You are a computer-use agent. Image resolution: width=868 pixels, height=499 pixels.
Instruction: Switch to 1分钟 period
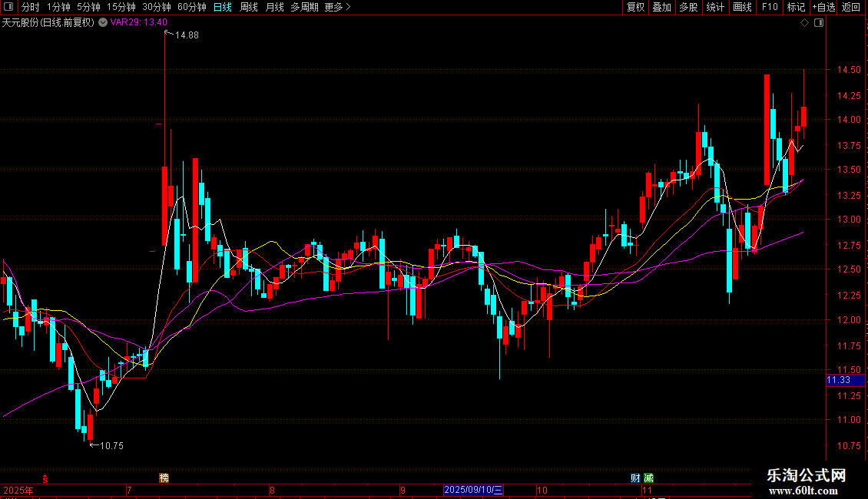58,7
